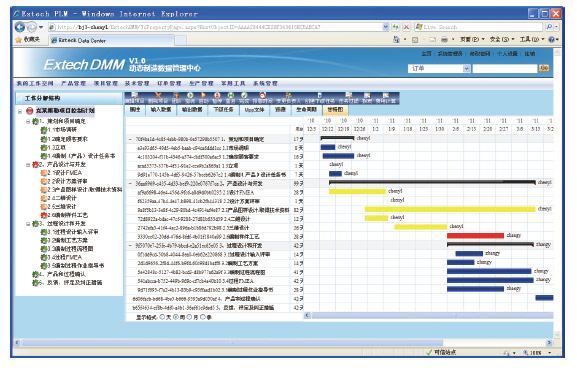This screenshot has height=368, width=577.
Task: Click the people icon for changing owner
Action: tap(288, 96)
